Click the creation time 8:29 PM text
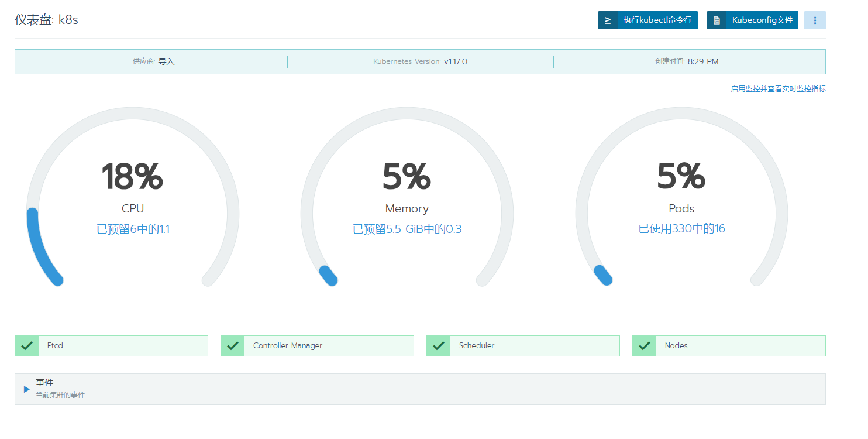The image size is (868, 439). pos(687,61)
